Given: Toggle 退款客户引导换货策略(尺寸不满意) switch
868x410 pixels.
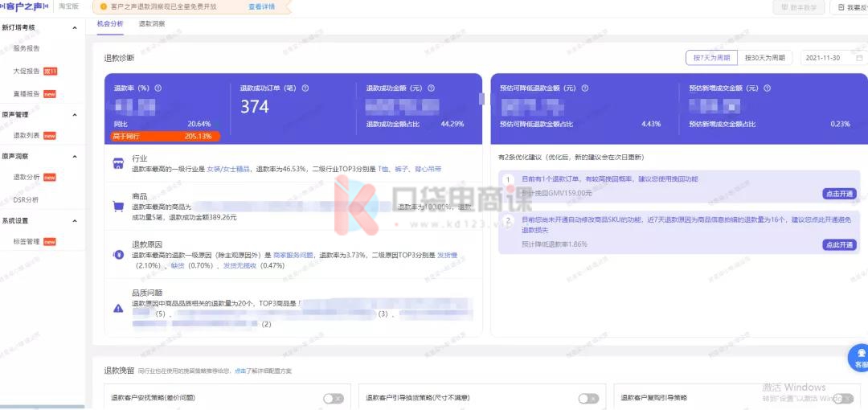Looking at the screenshot, I should coord(588,398).
